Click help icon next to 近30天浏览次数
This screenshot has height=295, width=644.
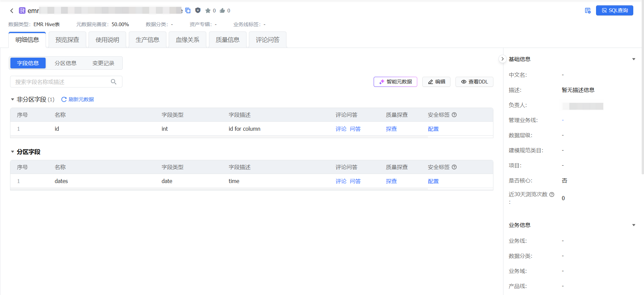[552, 194]
